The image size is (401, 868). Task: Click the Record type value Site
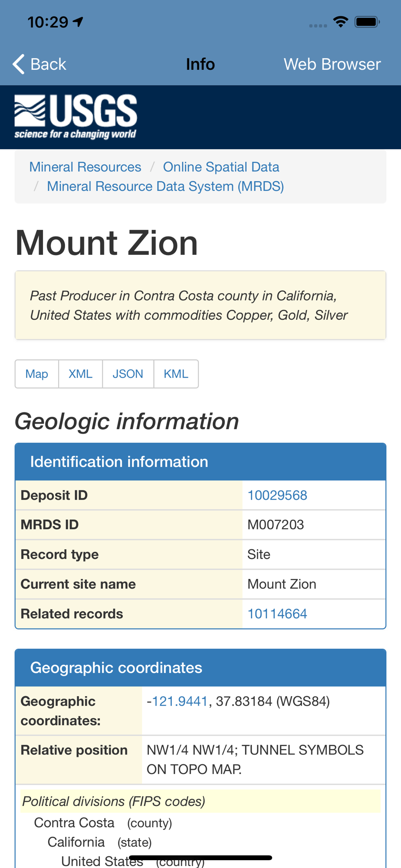pos(259,554)
